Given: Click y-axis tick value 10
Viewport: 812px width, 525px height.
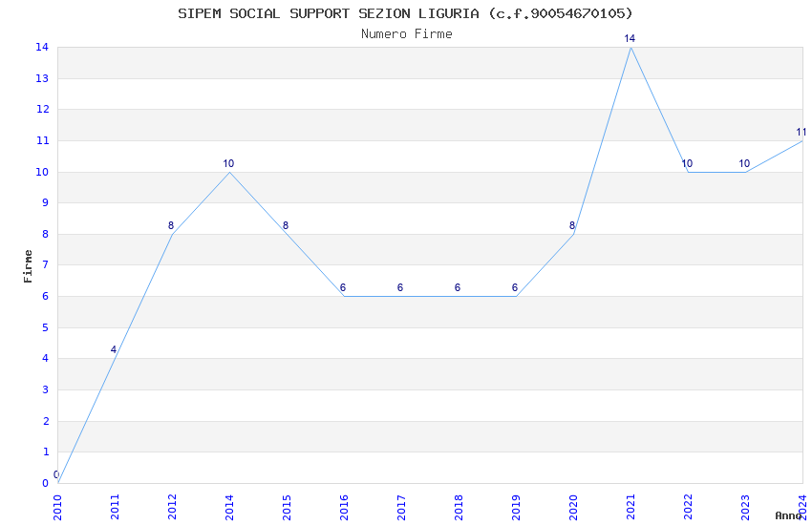Looking at the screenshot, I should click(42, 172).
